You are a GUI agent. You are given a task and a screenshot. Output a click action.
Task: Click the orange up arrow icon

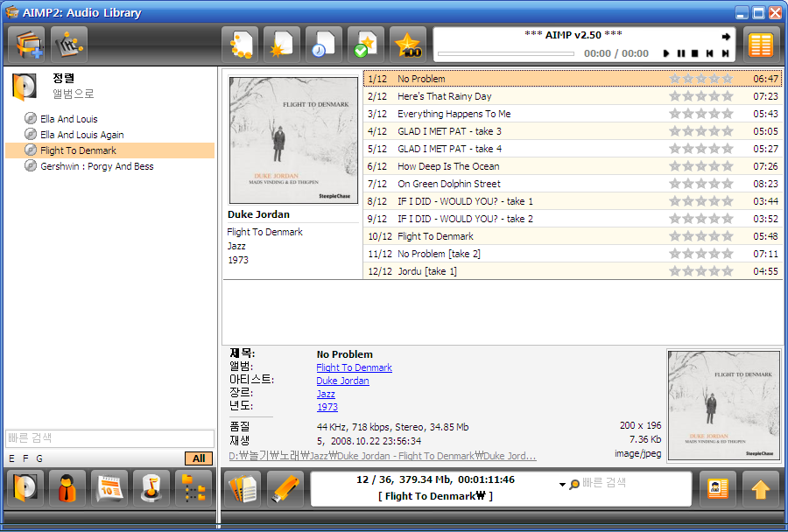761,487
